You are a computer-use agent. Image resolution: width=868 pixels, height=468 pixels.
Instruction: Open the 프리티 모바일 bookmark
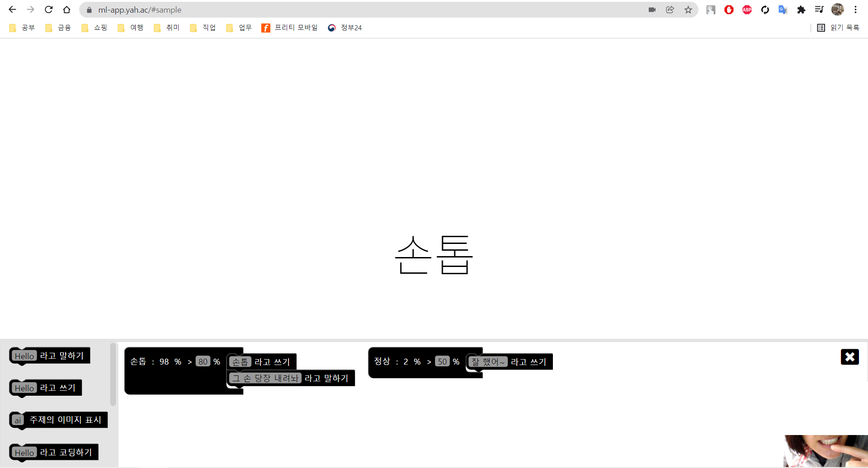point(289,28)
